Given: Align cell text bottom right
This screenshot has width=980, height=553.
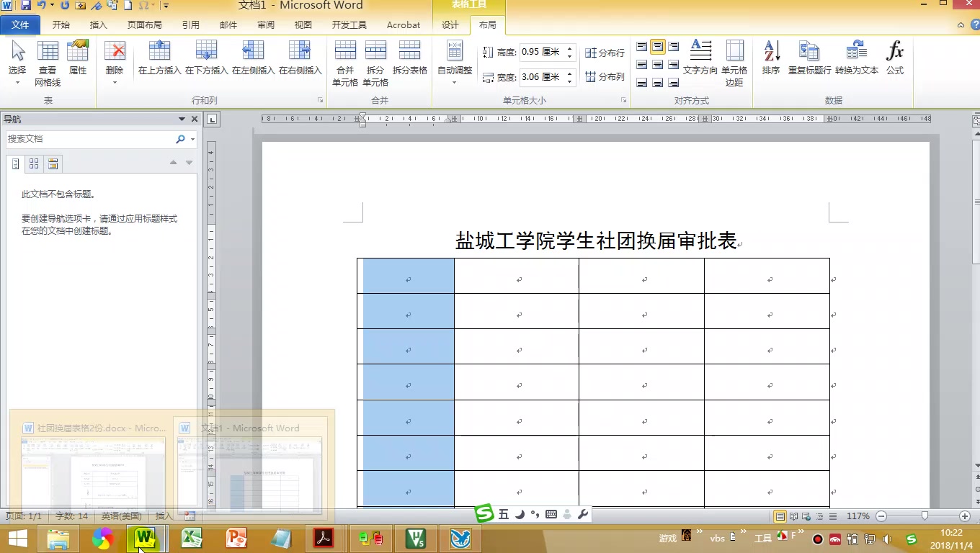Looking at the screenshot, I should pos(674,83).
